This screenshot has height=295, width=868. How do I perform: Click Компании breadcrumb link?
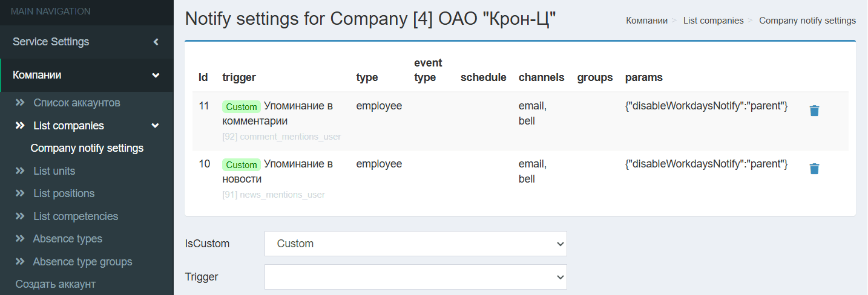click(x=646, y=21)
